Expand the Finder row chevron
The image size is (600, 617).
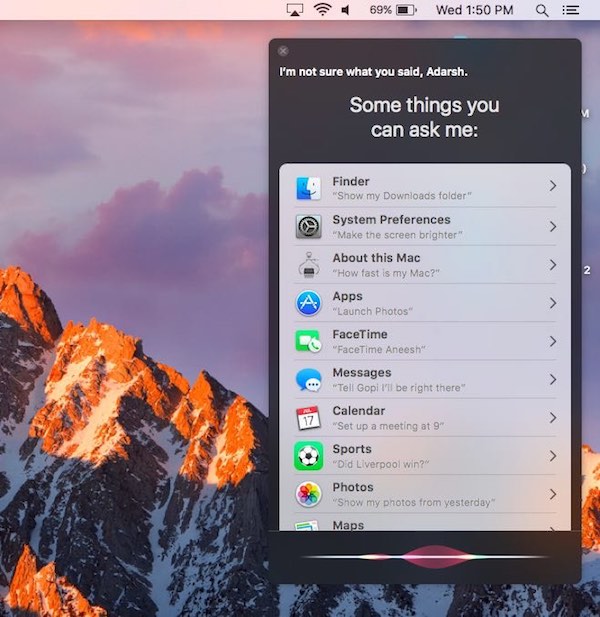552,187
